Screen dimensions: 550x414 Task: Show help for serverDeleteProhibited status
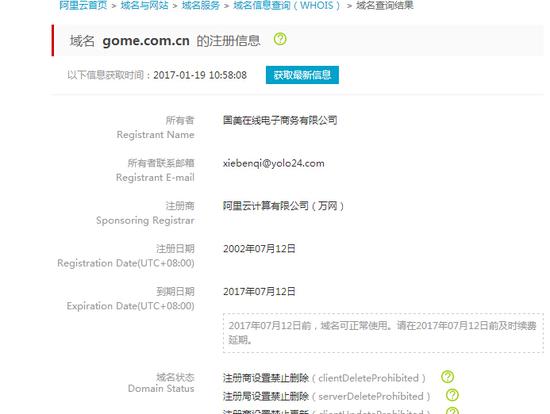(x=452, y=395)
